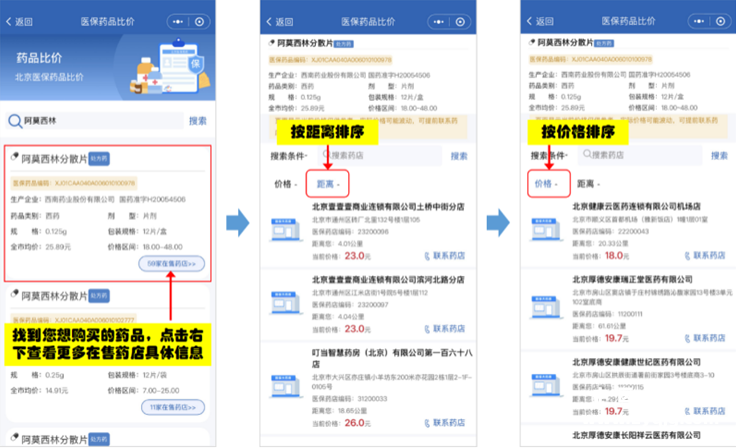Sort by 距离 in middle panel
The height and width of the screenshot is (448, 736).
[328, 184]
